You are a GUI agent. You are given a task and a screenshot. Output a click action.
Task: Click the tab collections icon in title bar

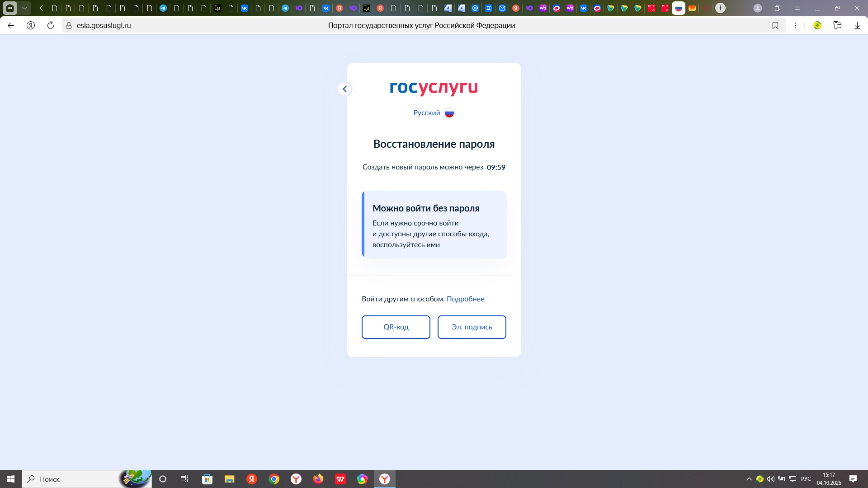[778, 8]
